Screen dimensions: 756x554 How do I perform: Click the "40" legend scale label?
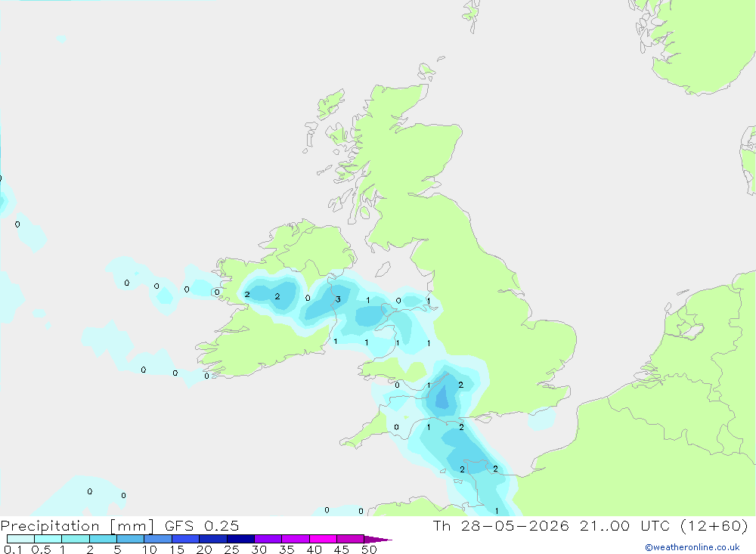coord(314,549)
